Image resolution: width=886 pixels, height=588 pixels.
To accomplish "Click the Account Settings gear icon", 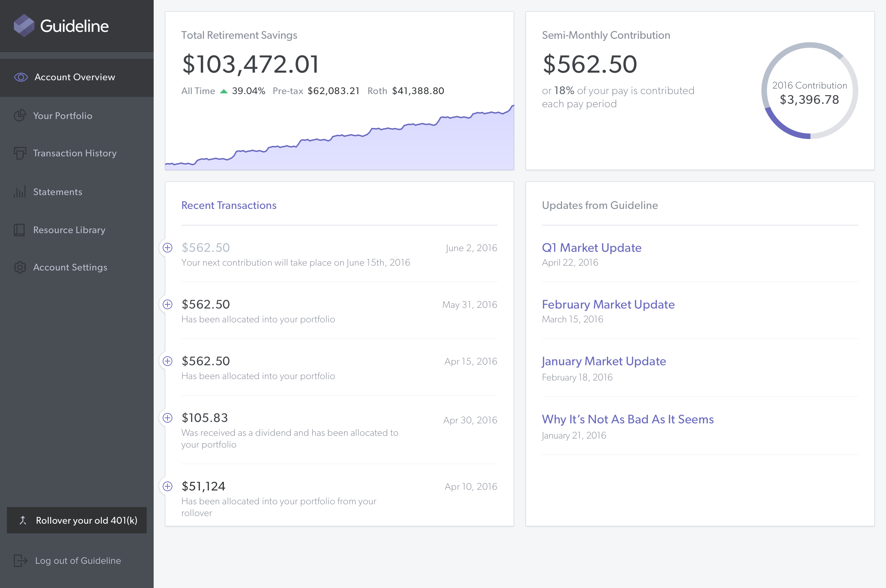I will click(x=20, y=267).
